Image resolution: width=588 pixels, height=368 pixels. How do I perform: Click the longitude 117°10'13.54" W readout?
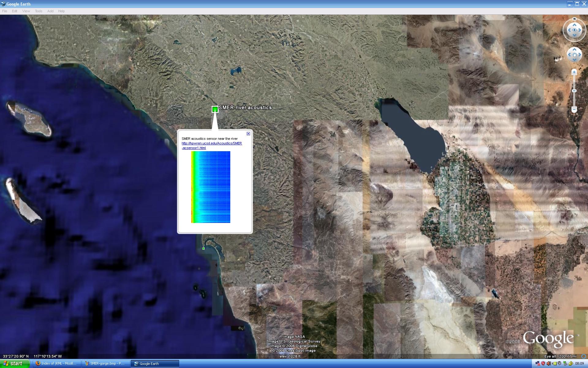pos(47,356)
